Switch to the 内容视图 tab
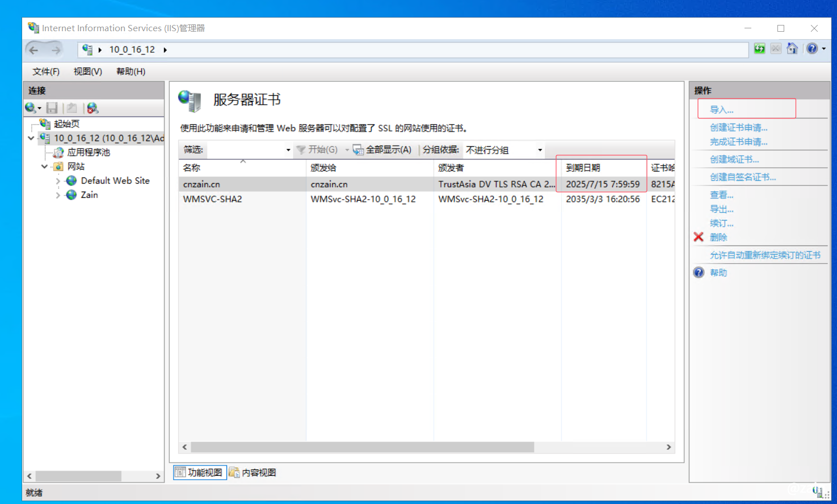The width and height of the screenshot is (837, 504). pyautogui.click(x=253, y=472)
